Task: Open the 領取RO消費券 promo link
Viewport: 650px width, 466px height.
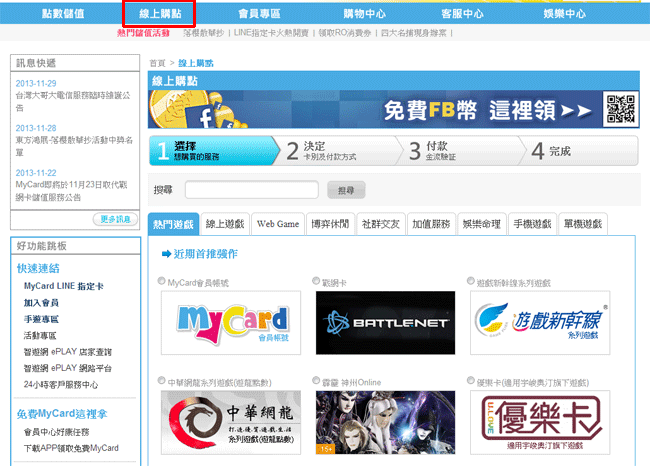Action: tap(345, 33)
